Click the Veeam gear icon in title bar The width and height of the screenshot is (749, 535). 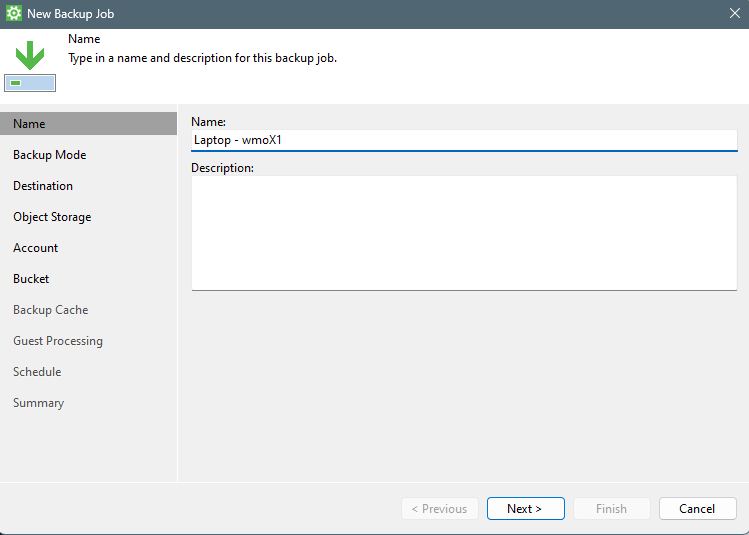14,14
